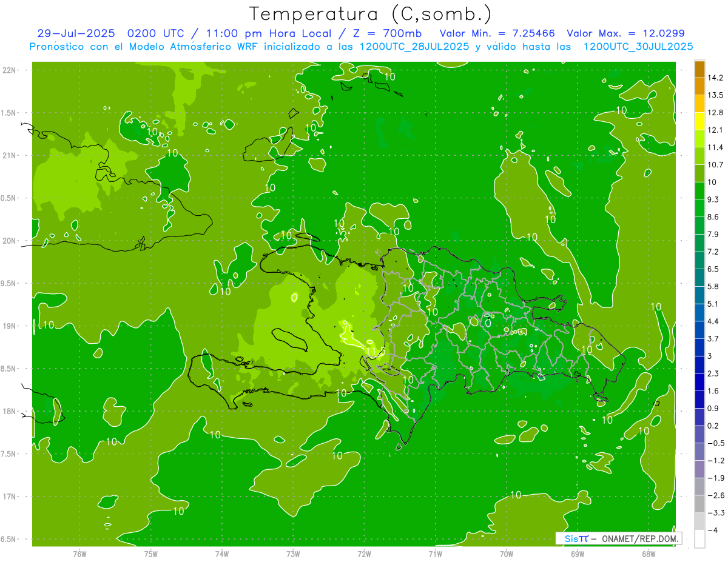The width and height of the screenshot is (728, 562).
Task: Pick the dark blue swatch between 1.6 and 2.3
Action: (x=699, y=382)
